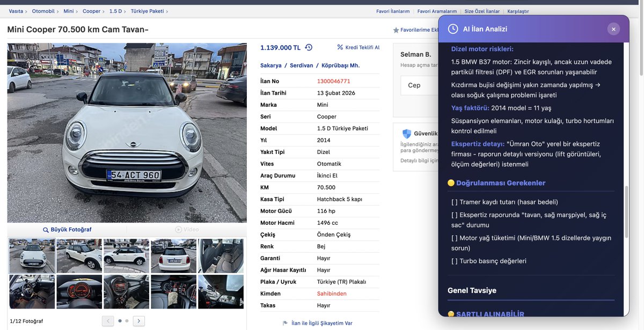Open İlan ile İlgili Şikayetim Var link
Image resolution: width=644 pixels, height=330 pixels.
(x=322, y=323)
